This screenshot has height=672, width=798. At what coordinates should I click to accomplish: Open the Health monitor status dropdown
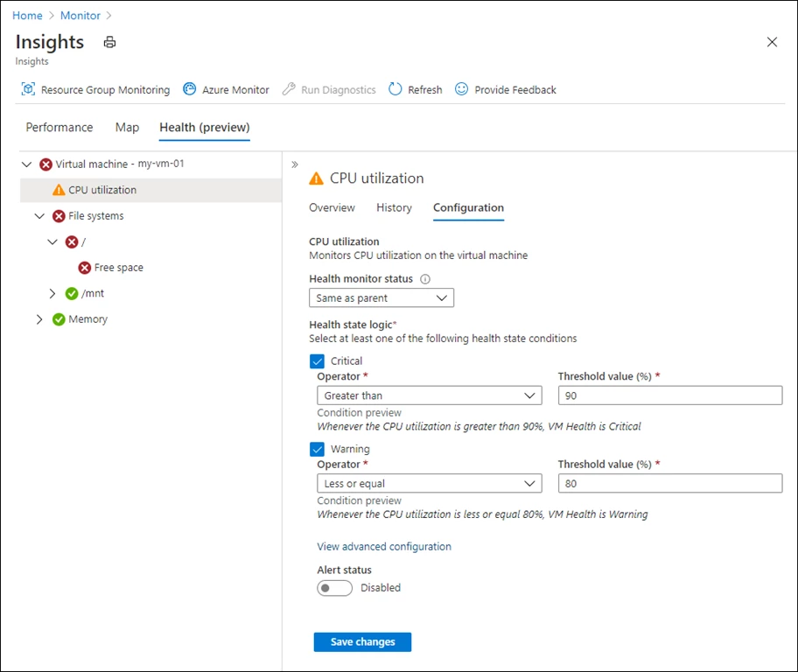coord(381,298)
